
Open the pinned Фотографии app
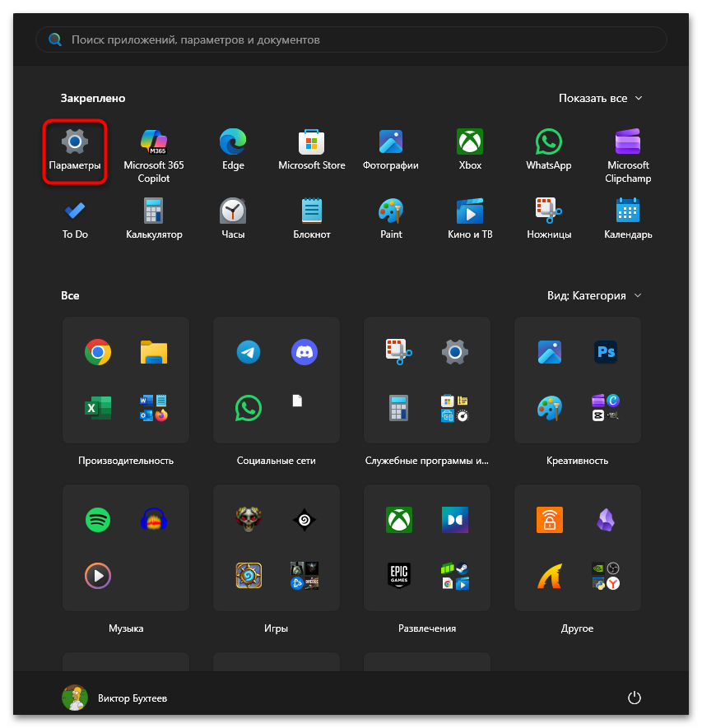click(x=391, y=150)
